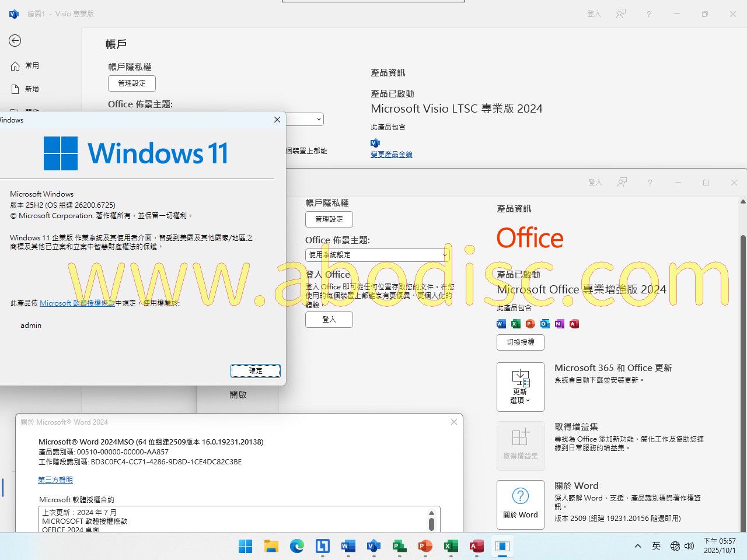Open Project from the taskbar
This screenshot has height=560, width=747.
click(399, 546)
